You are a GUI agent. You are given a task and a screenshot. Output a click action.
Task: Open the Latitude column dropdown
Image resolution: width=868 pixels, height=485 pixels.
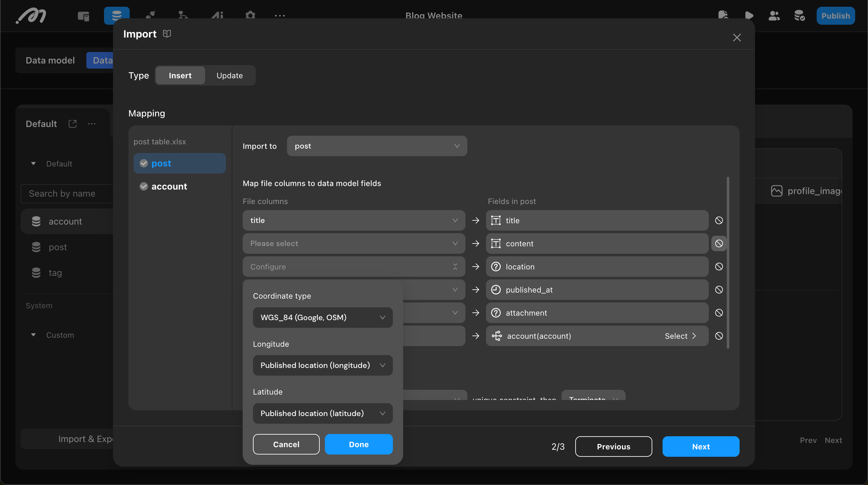click(323, 413)
